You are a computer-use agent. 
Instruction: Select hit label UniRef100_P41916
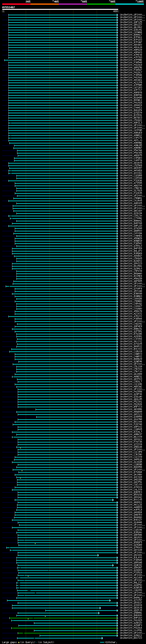pyautogui.click(x=131, y=77)
